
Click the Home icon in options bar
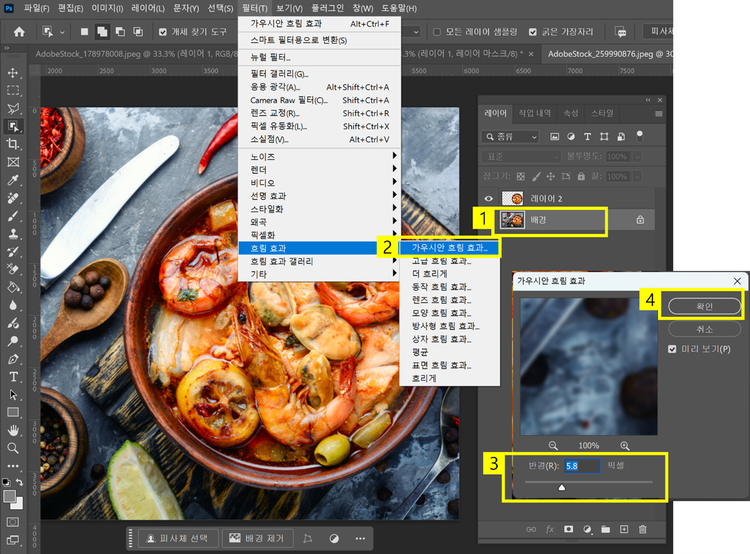pyautogui.click(x=19, y=32)
